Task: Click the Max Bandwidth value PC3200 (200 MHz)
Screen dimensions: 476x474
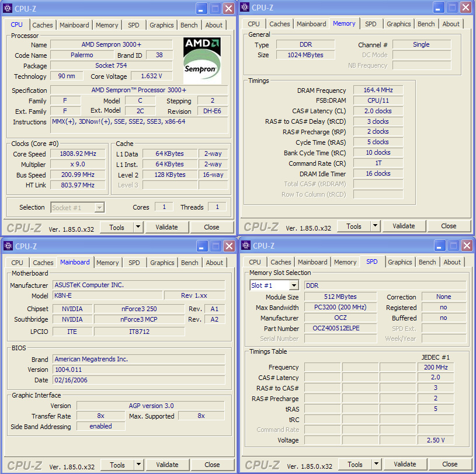Action: point(341,308)
